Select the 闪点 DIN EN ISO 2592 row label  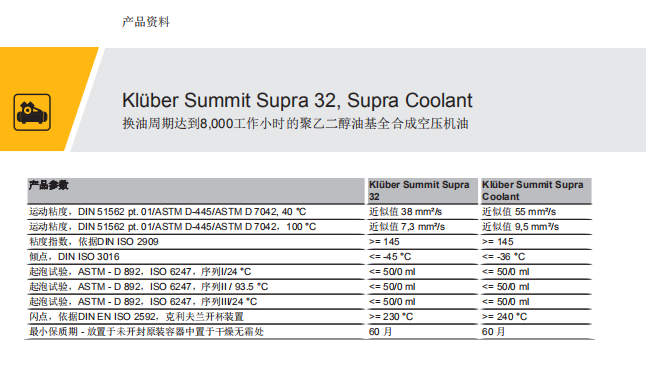(x=136, y=317)
